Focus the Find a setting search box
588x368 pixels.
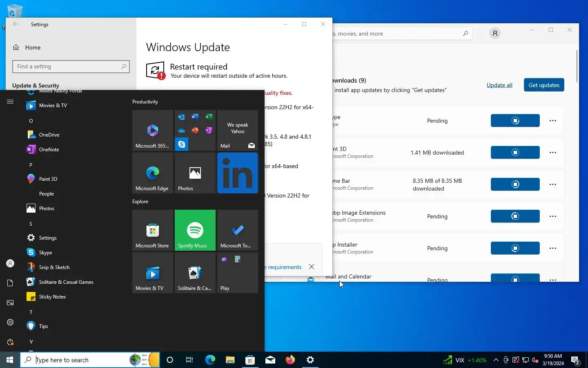coord(71,67)
